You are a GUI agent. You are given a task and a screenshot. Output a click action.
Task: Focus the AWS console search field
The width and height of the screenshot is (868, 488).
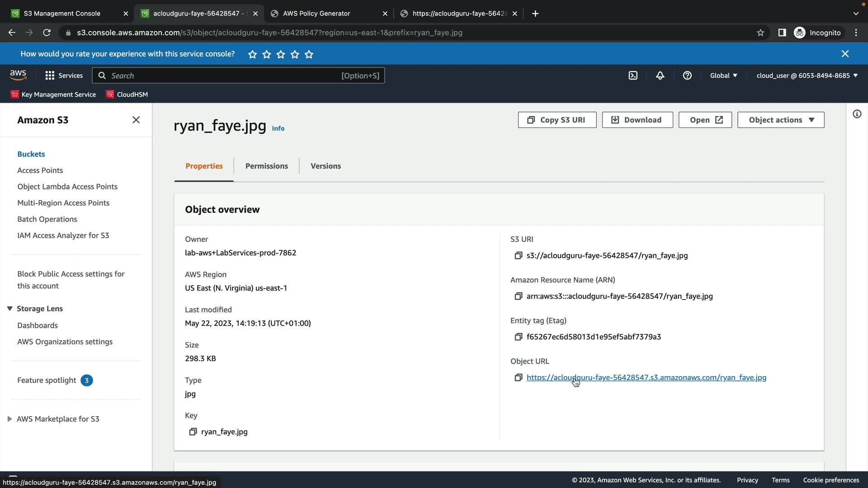point(226,75)
